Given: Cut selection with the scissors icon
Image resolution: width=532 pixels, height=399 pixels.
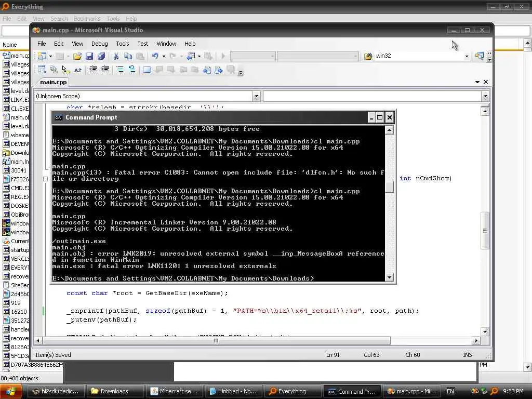Looking at the screenshot, I should 116,56.
